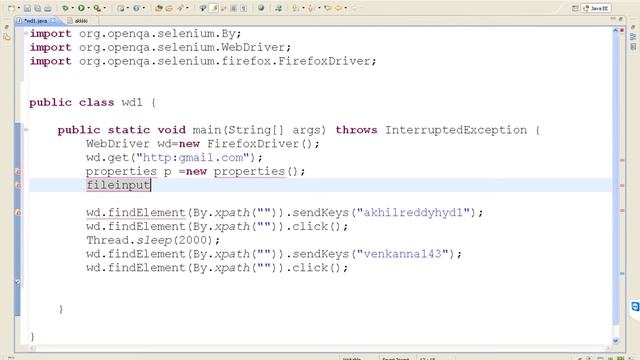640x360 pixels.
Task: Open dropdown arrow beside Run button
Action: 89,8
